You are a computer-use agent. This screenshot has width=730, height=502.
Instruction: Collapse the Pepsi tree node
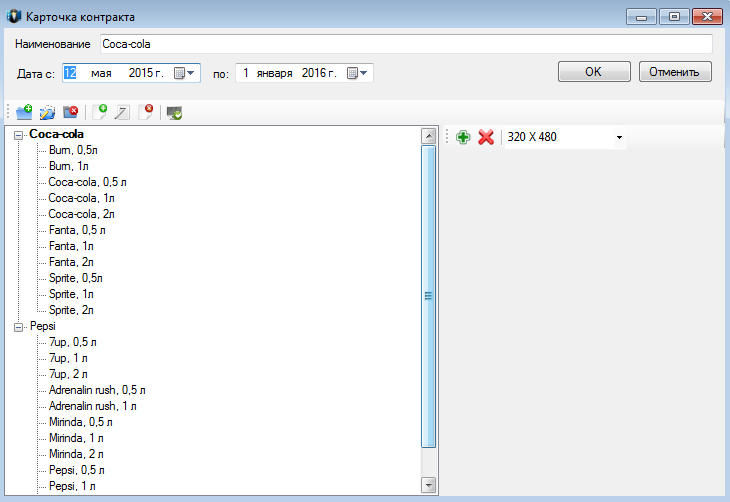19,327
